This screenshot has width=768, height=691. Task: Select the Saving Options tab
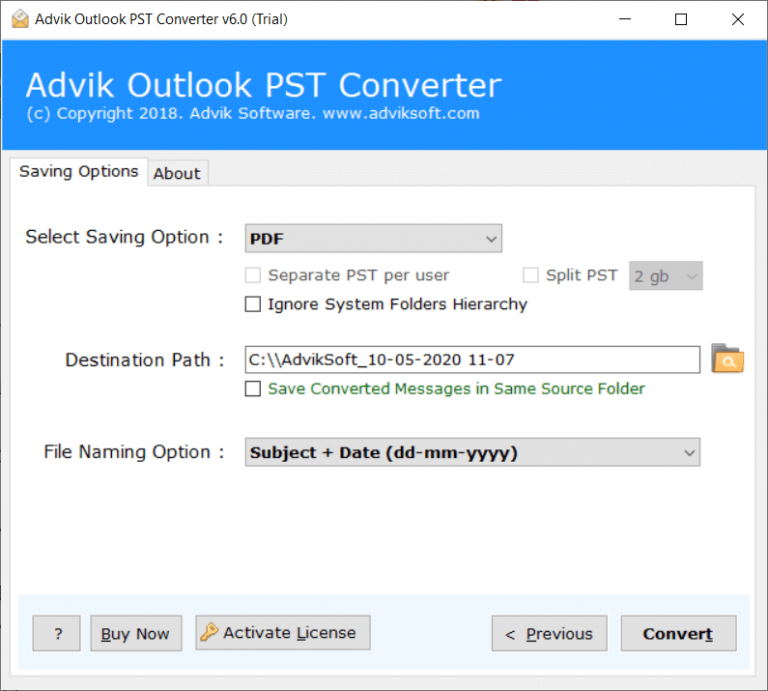point(79,171)
